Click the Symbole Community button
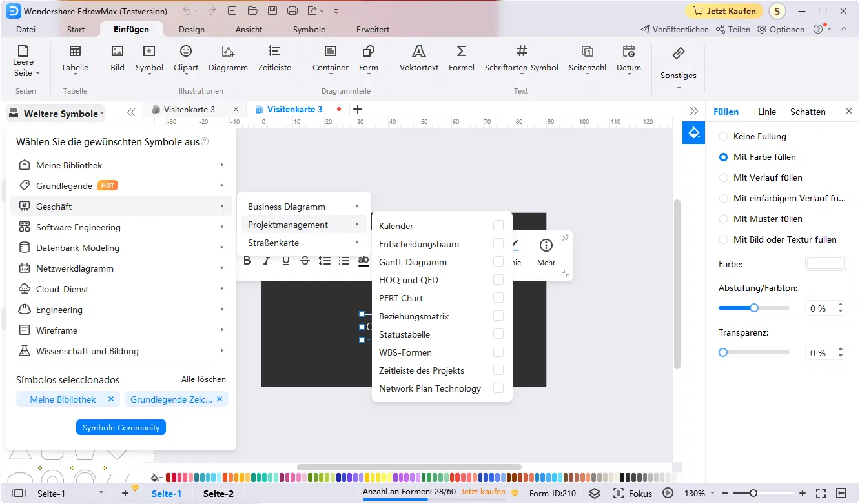This screenshot has width=860, height=504. click(x=121, y=427)
